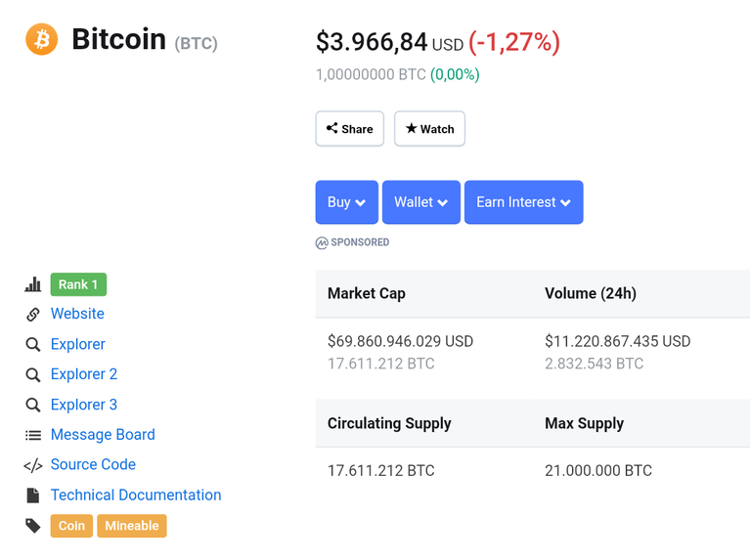Click the orange Coin tag
This screenshot has width=751, height=560.
click(x=71, y=526)
